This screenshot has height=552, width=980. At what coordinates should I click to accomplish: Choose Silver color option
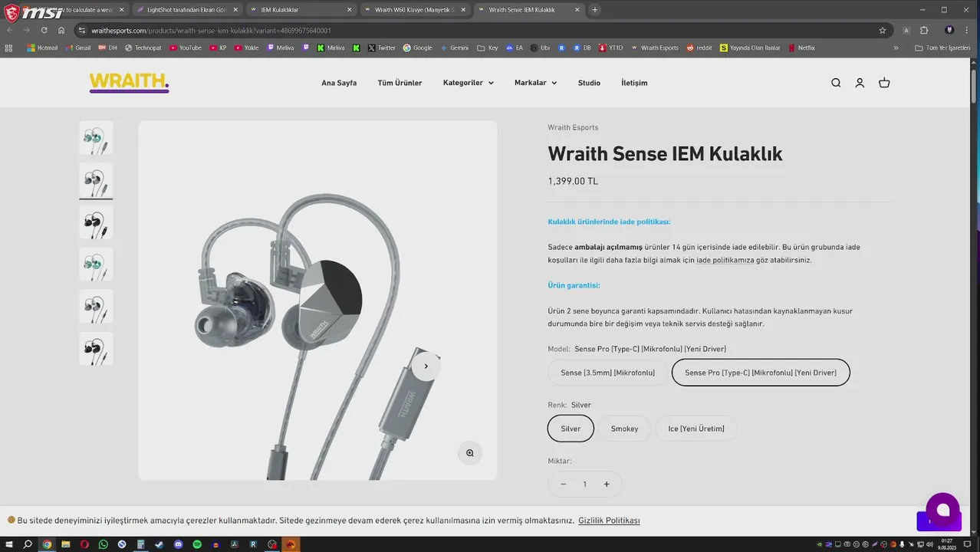571,429
